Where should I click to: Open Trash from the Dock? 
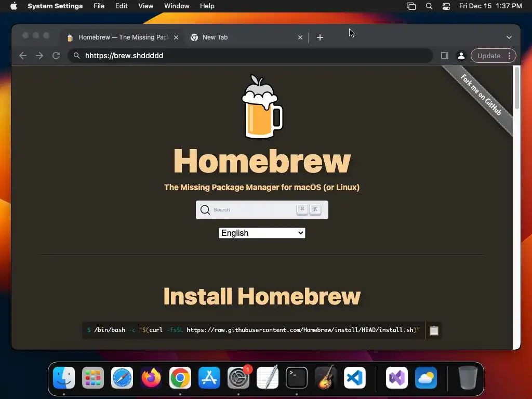[468, 378]
